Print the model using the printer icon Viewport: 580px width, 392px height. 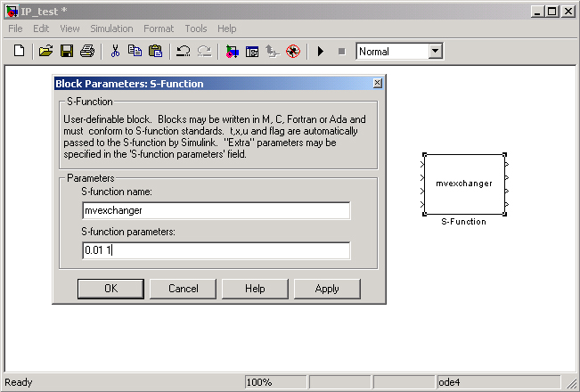point(86,52)
